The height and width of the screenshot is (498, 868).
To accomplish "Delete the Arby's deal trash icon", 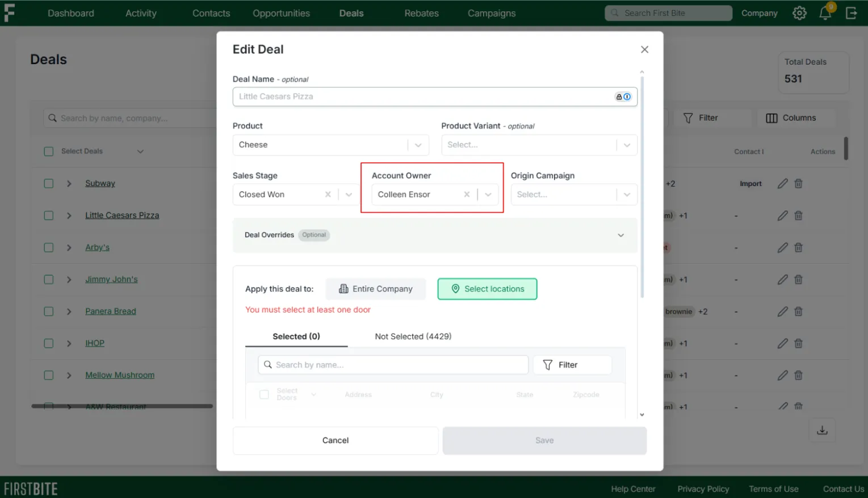I will pos(799,247).
